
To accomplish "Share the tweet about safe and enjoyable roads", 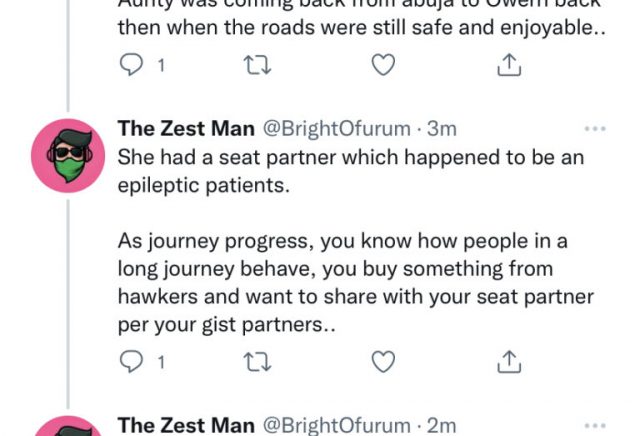I will click(508, 65).
